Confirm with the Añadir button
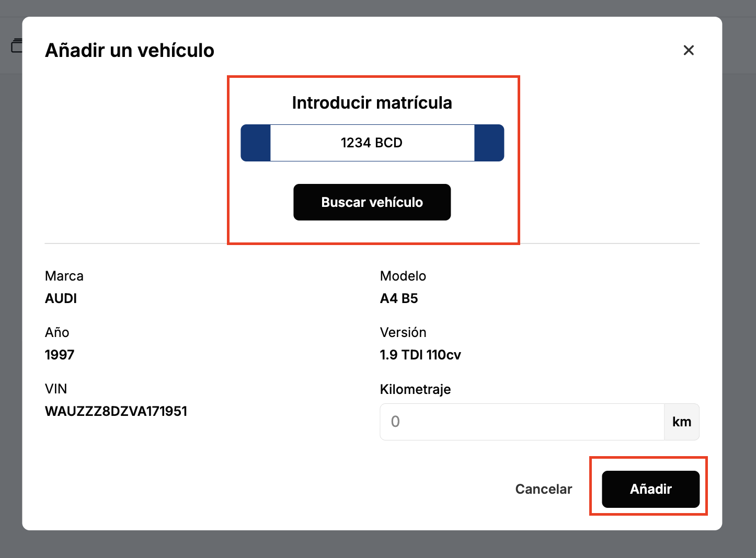 tap(650, 489)
